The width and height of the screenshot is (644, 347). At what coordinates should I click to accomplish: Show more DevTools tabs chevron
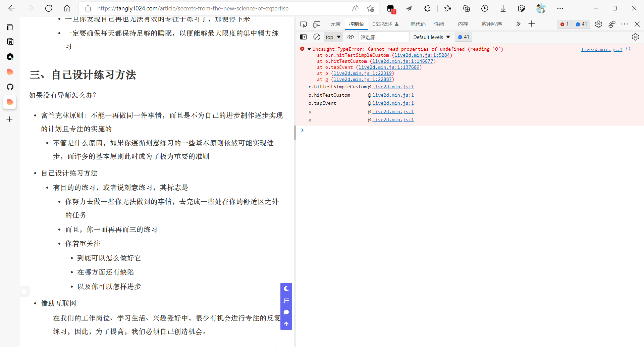pyautogui.click(x=518, y=24)
